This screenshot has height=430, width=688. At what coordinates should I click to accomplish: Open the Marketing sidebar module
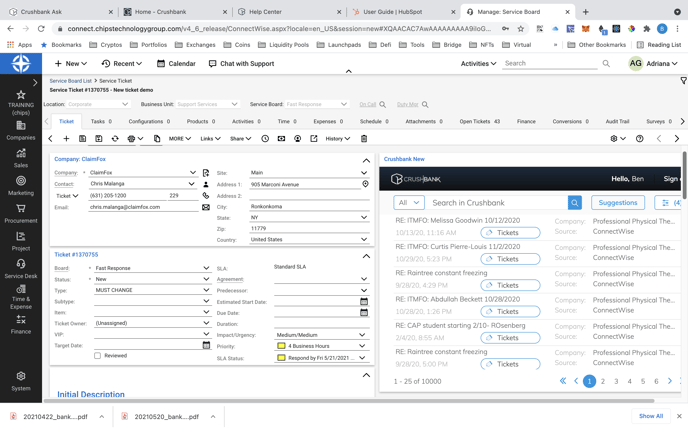click(21, 186)
